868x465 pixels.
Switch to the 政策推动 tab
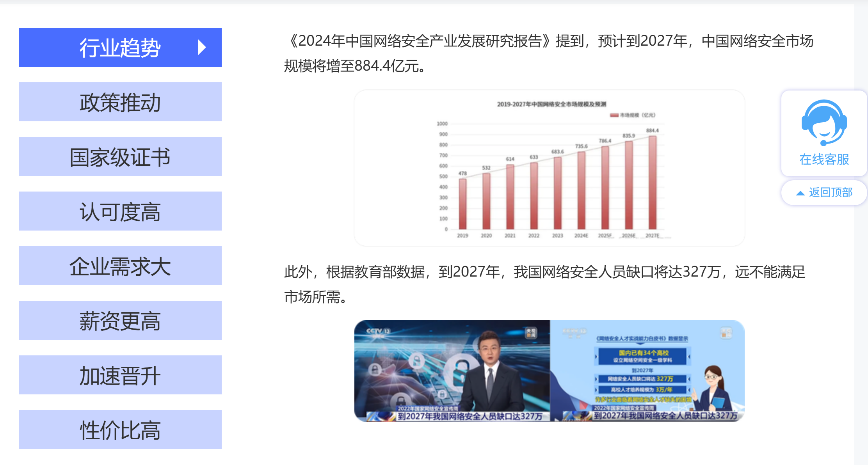[120, 102]
